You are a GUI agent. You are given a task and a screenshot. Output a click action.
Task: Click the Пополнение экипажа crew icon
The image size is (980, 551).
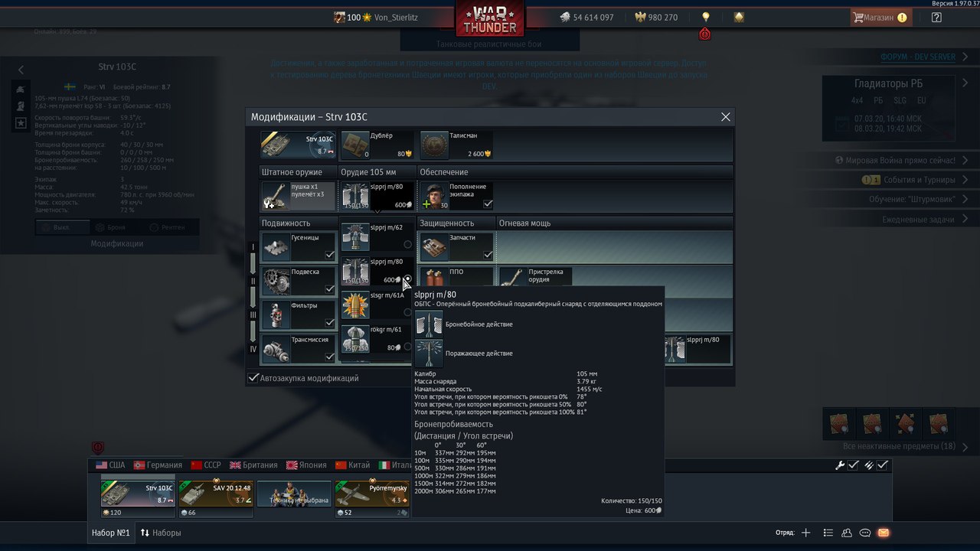pos(435,196)
